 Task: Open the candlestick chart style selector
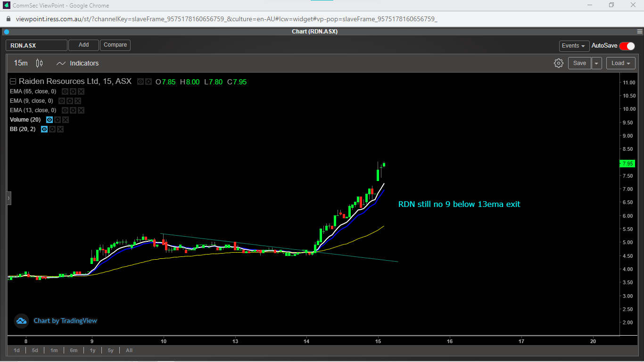[40, 63]
